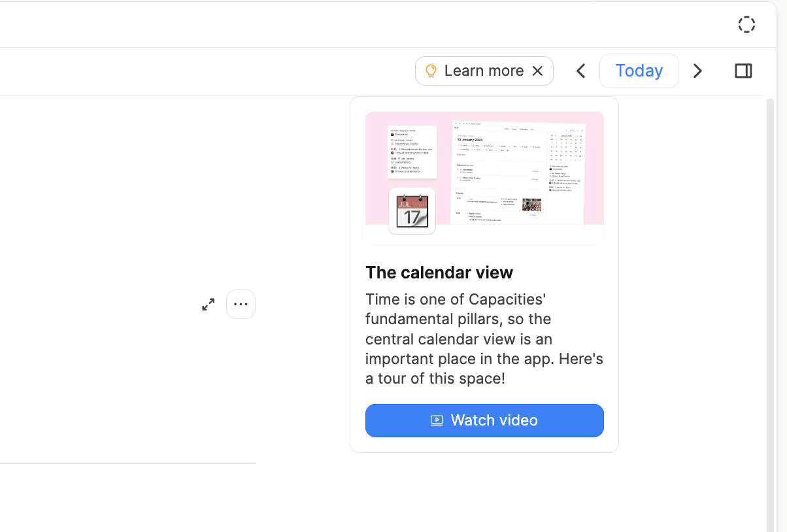
Task: Click the Capacities description paragraph text
Action: tap(484, 339)
